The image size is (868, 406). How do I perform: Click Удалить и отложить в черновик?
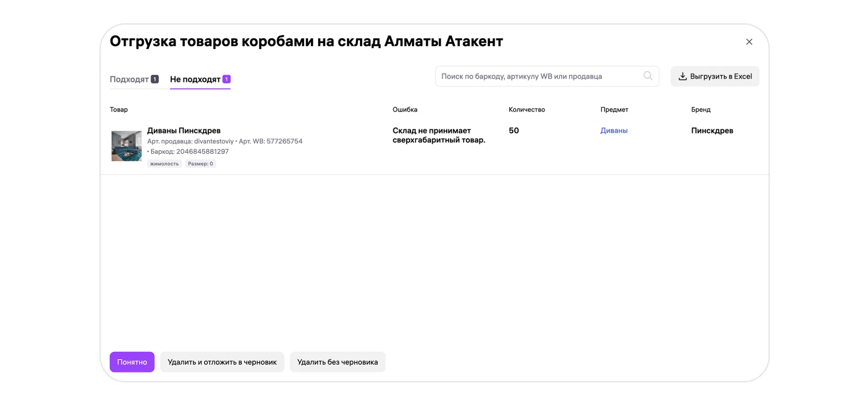222,362
